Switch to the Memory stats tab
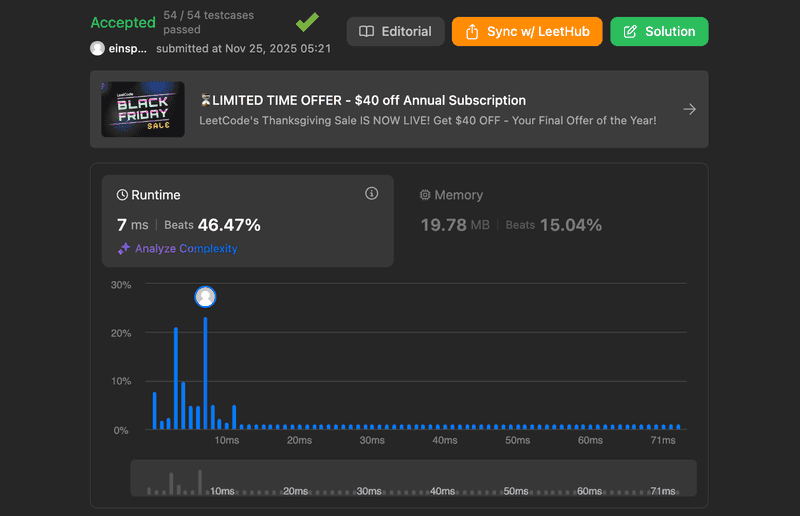This screenshot has height=516, width=800. (510, 211)
